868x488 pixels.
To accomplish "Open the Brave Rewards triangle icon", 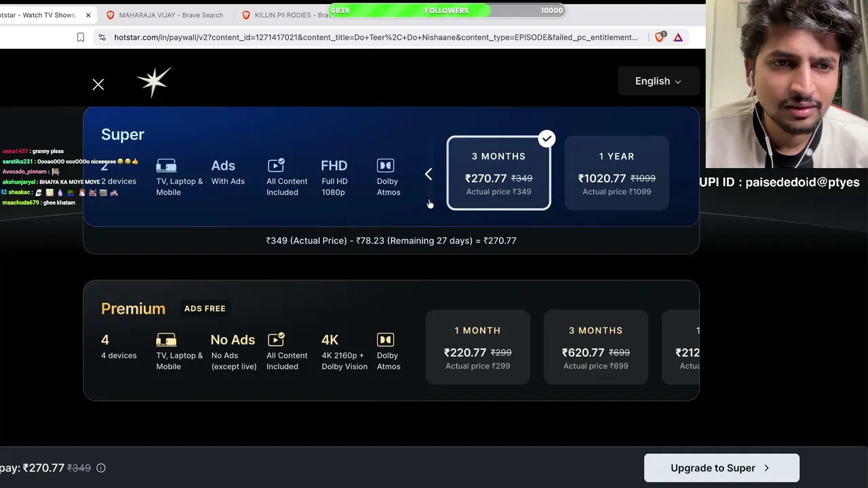I will [678, 37].
